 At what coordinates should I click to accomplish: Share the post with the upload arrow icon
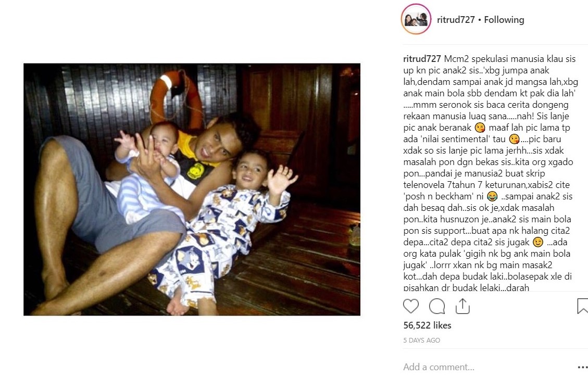(x=462, y=306)
